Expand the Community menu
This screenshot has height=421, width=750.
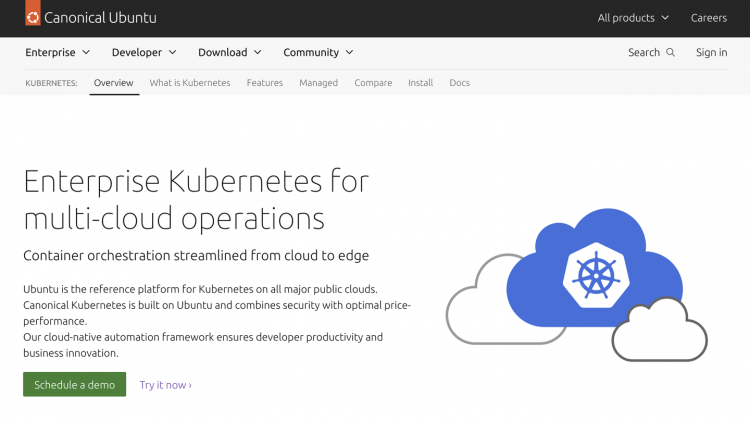pos(318,52)
